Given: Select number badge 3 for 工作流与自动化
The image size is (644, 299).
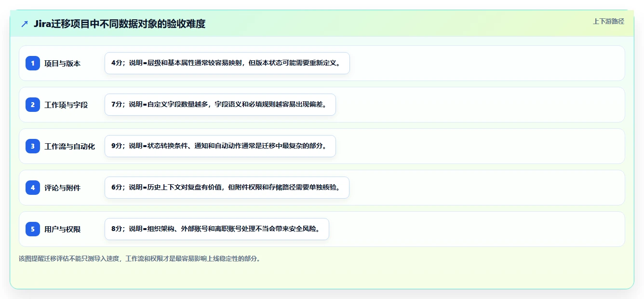Looking at the screenshot, I should click(x=33, y=146).
